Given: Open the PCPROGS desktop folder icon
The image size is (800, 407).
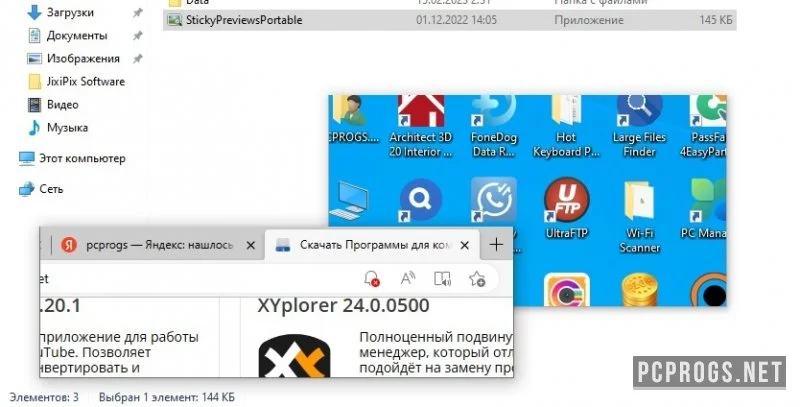Looking at the screenshot, I should coord(352,120).
